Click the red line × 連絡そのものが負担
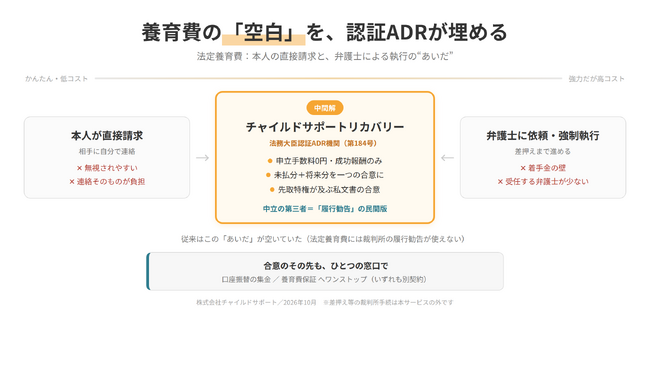This screenshot has height=366, width=650. click(x=107, y=182)
